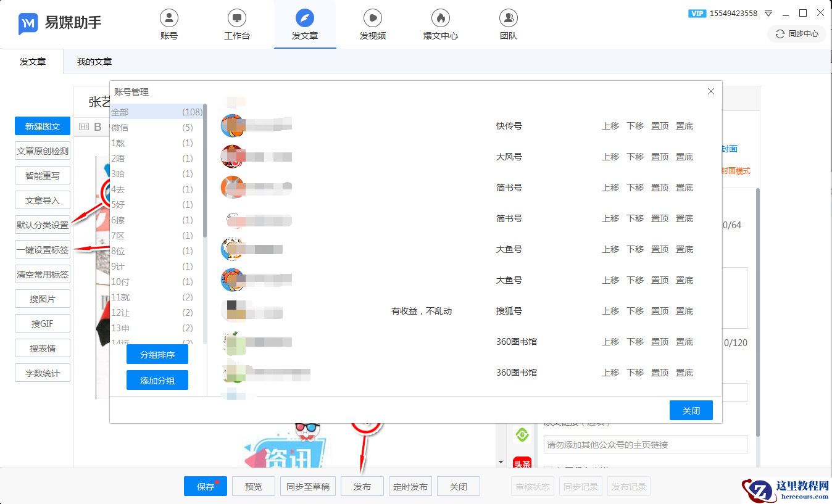
Task: Click the 保存 save button
Action: click(x=206, y=486)
